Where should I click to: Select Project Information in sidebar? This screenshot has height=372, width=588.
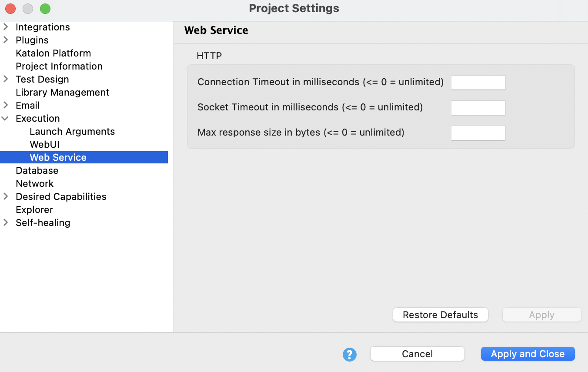coord(59,66)
